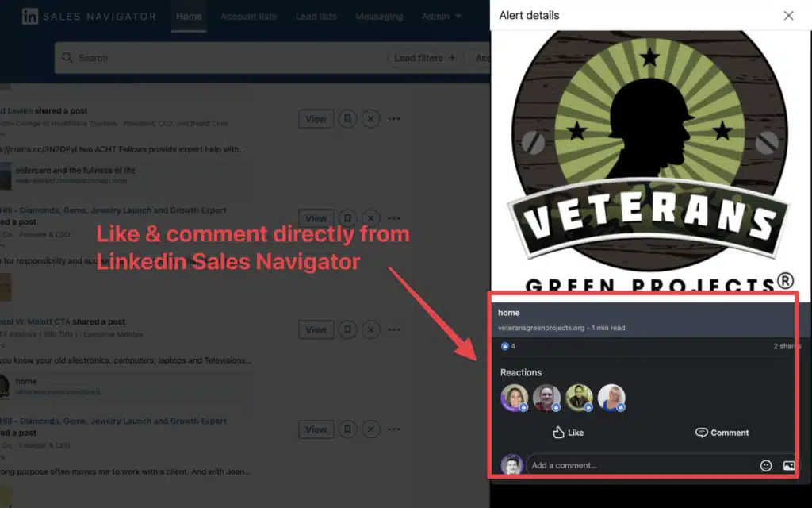Open second reactor's profile photo
This screenshot has height=508, width=812.
[x=547, y=398]
